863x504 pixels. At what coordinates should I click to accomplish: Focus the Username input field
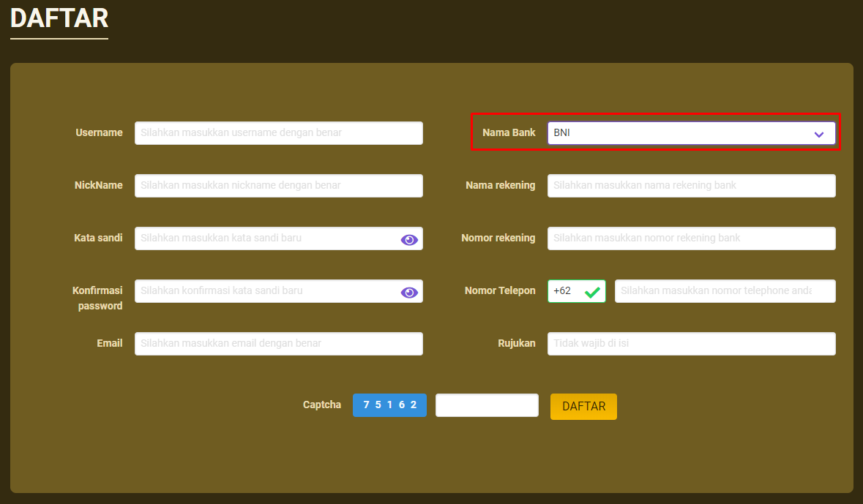(x=278, y=133)
